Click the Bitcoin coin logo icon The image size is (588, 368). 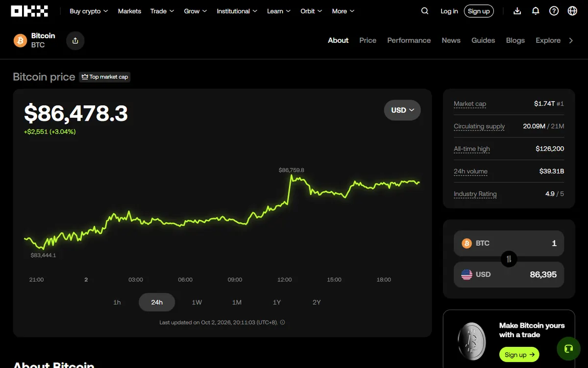click(20, 41)
